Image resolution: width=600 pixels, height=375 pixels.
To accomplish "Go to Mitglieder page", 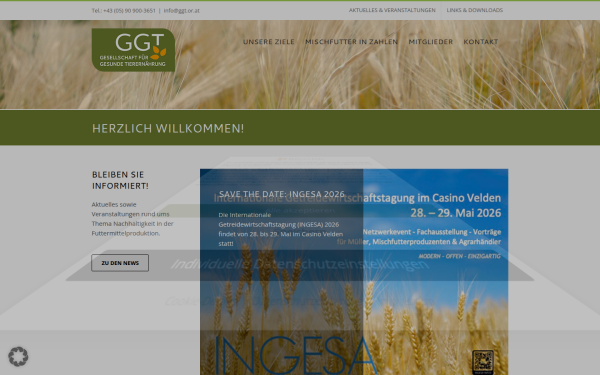I will (430, 42).
